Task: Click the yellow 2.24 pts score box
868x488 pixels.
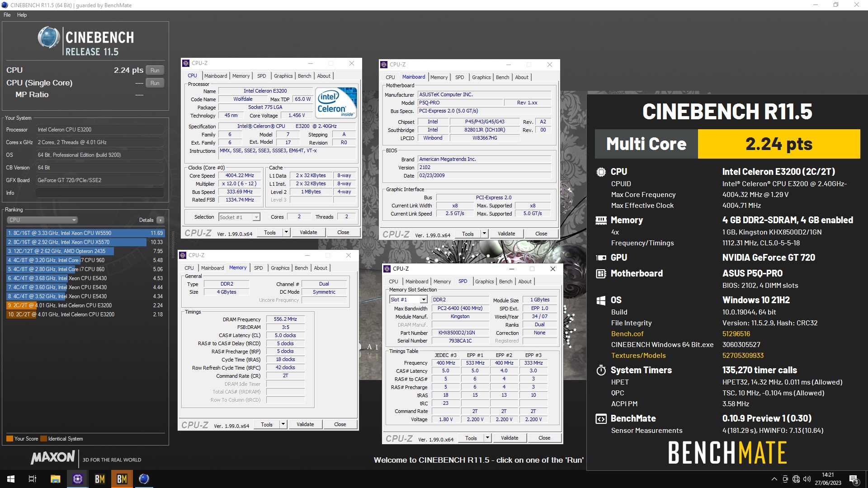Action: pos(779,144)
